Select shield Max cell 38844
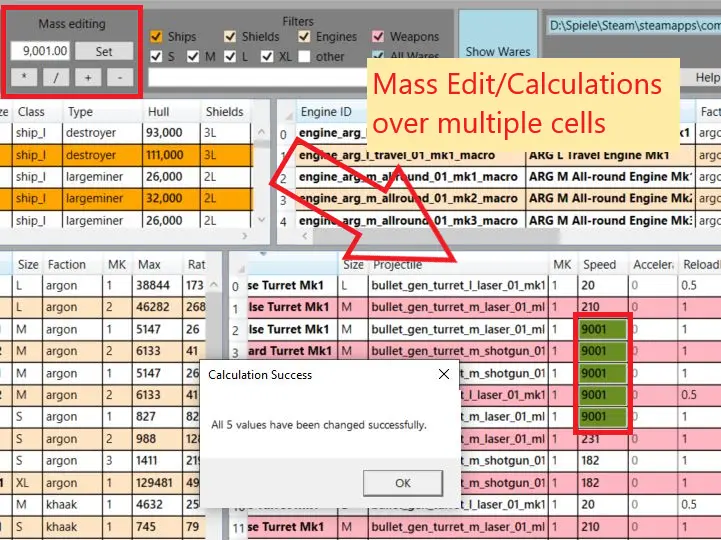This screenshot has height=540, width=721. [157, 286]
